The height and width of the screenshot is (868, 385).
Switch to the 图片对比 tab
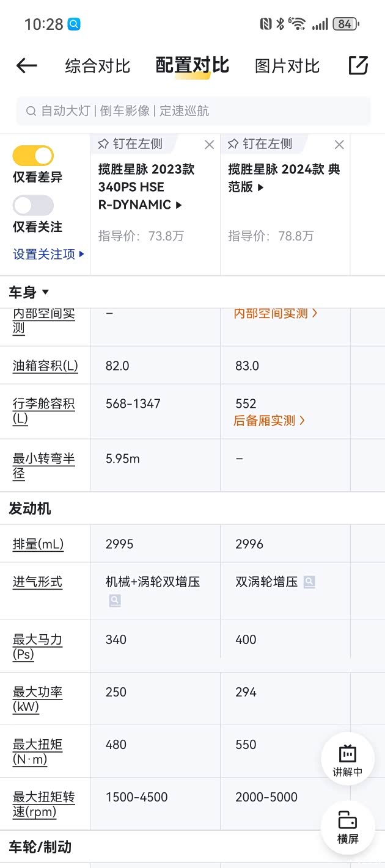(287, 66)
